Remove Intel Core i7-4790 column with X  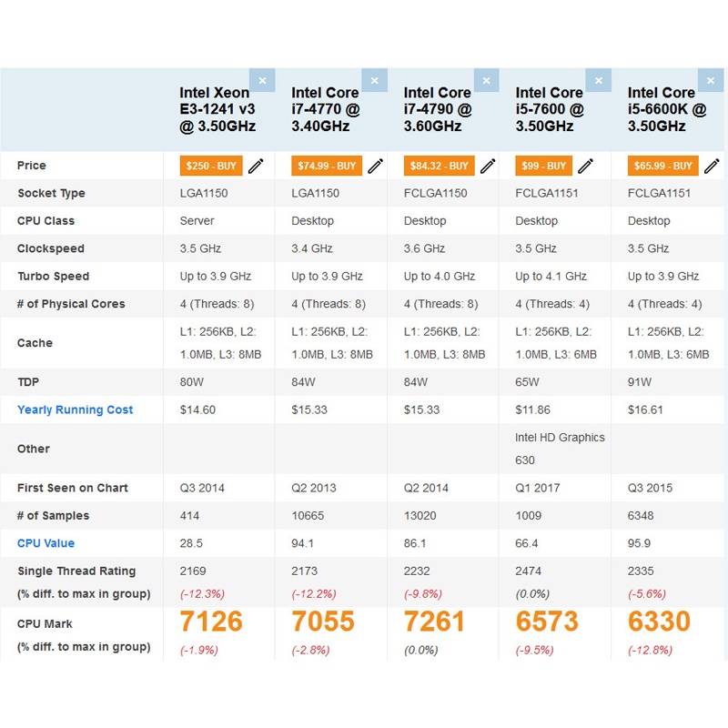487,81
